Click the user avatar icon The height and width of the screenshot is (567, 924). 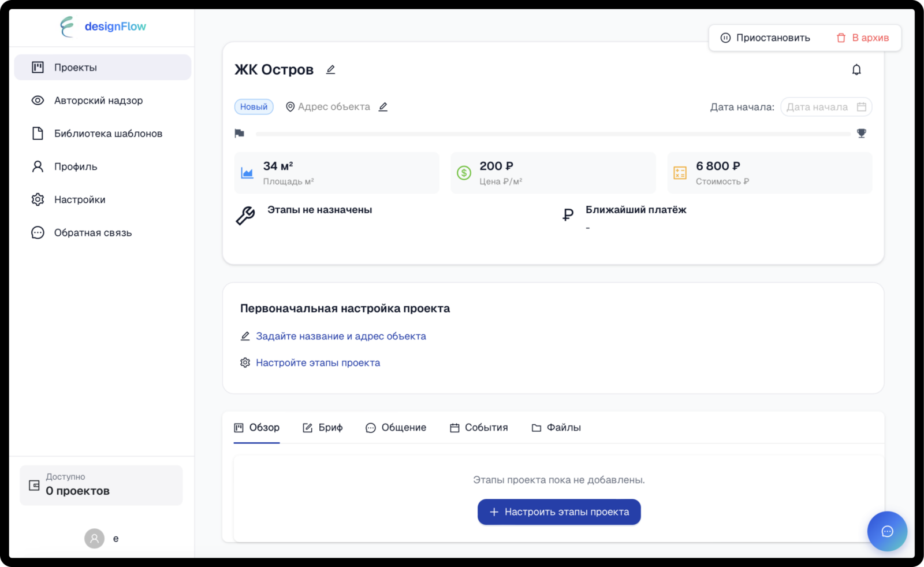(x=95, y=538)
